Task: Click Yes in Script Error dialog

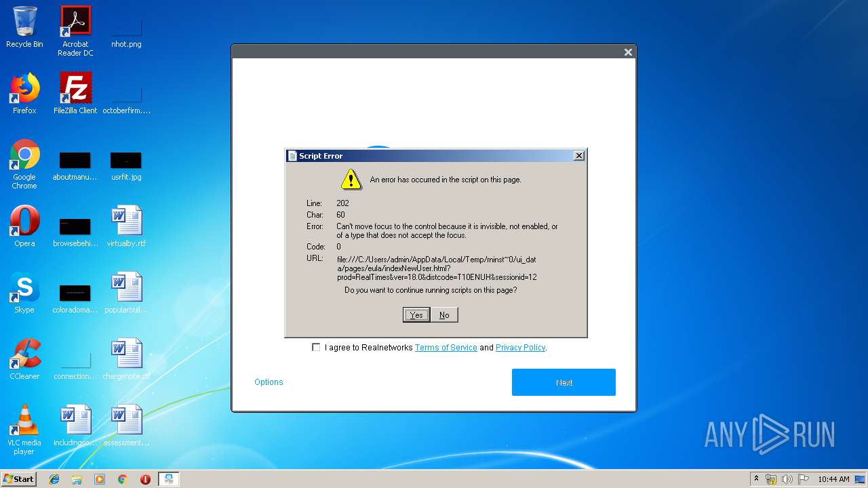Action: coord(416,314)
